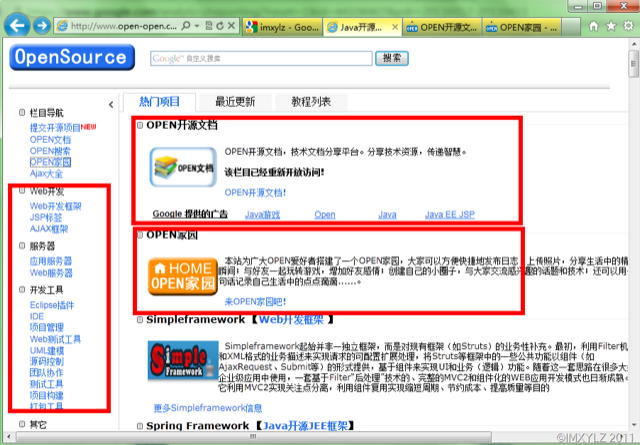Switch to the OPEN家园 browser tab

pos(522,27)
